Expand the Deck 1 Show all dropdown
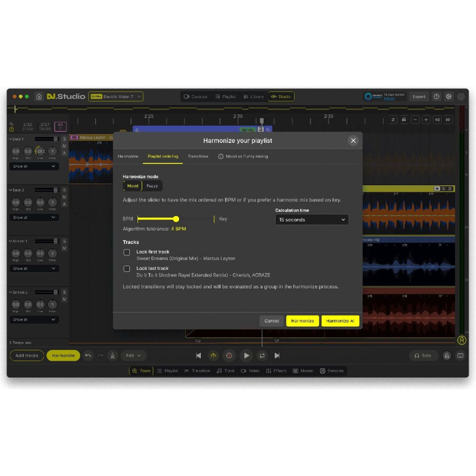 coord(34,167)
